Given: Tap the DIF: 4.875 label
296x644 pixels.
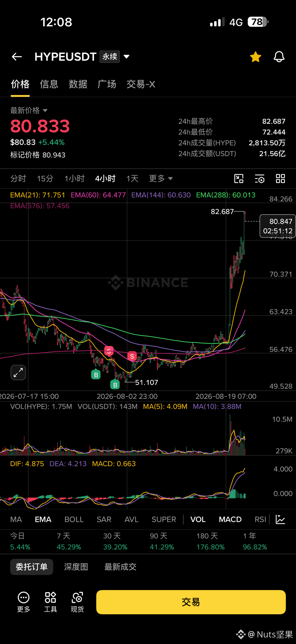Looking at the screenshot, I should click(x=27, y=464).
